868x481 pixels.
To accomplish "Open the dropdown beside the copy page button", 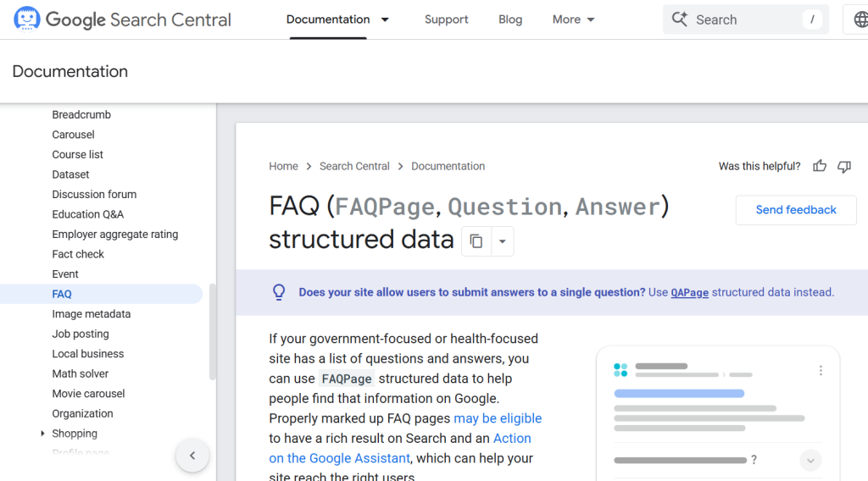I will pyautogui.click(x=502, y=241).
